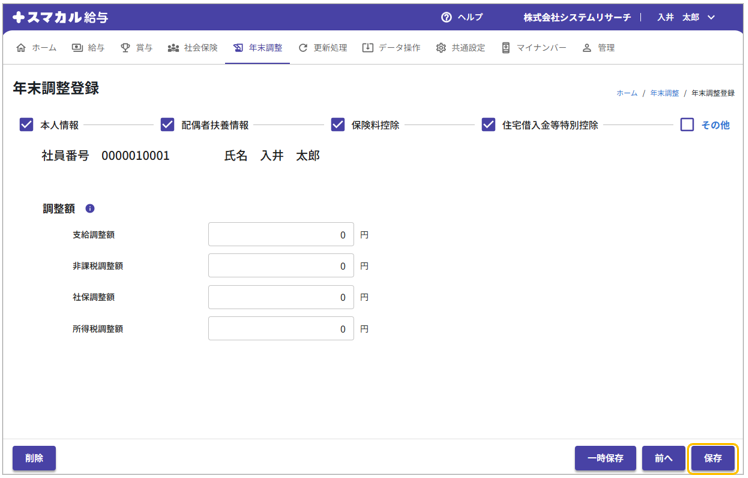Click the info icon beside 調整額
This screenshot has height=478, width=748.
[x=90, y=209]
